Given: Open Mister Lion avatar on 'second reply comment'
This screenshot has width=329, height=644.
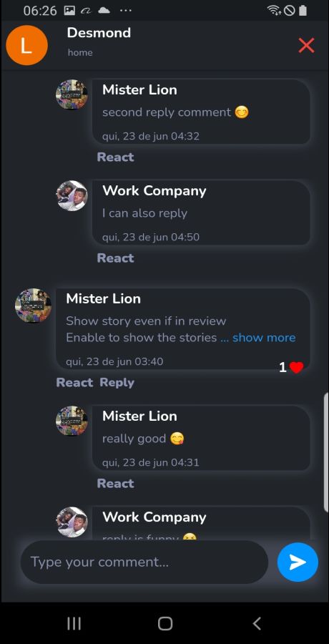Looking at the screenshot, I should point(72,95).
